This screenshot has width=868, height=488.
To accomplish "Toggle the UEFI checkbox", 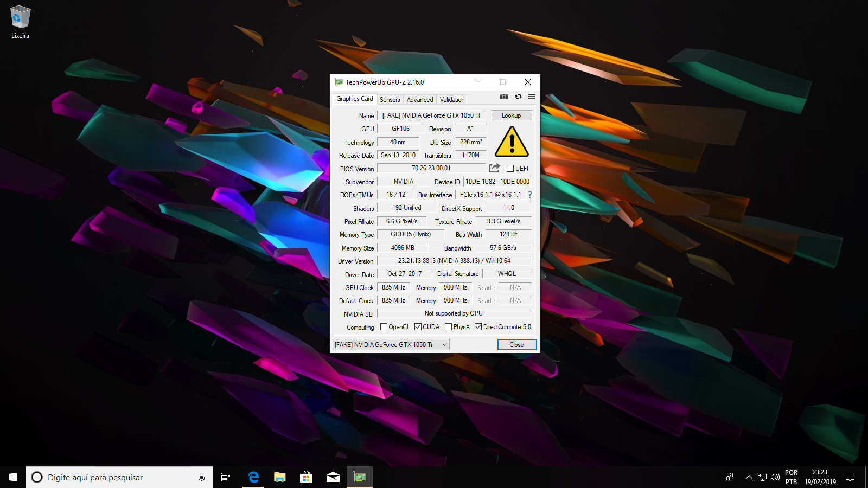I will (x=510, y=168).
